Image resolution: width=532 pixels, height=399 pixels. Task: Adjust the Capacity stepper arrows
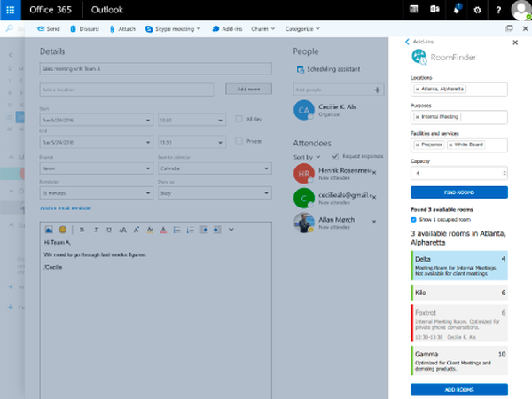(505, 173)
